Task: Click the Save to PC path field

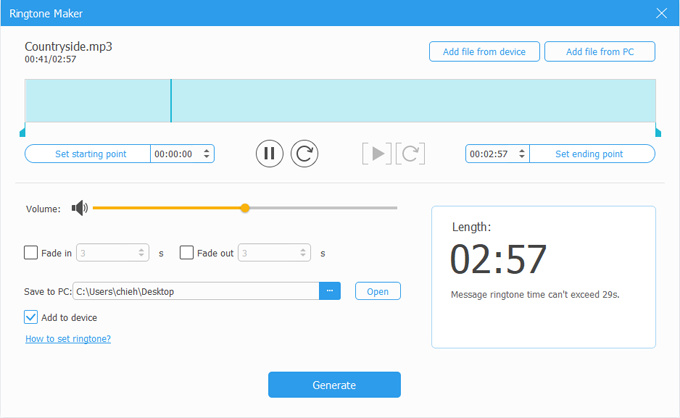Action: click(195, 291)
